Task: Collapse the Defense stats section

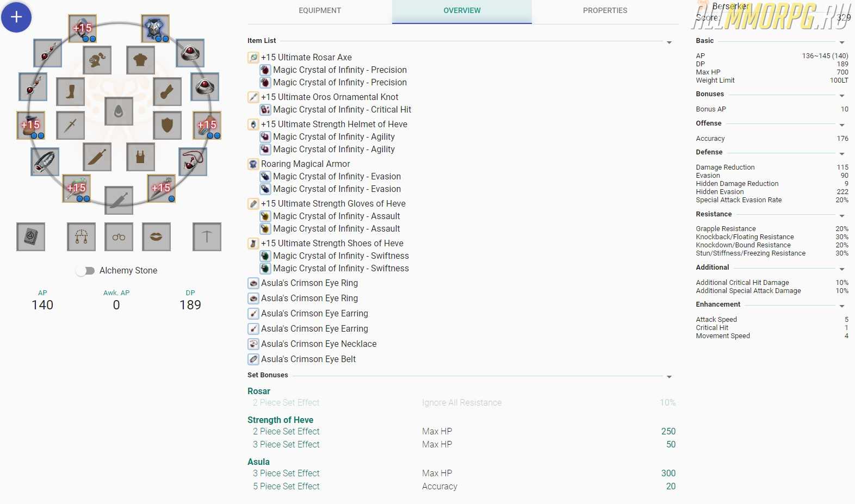Action: 841,154
